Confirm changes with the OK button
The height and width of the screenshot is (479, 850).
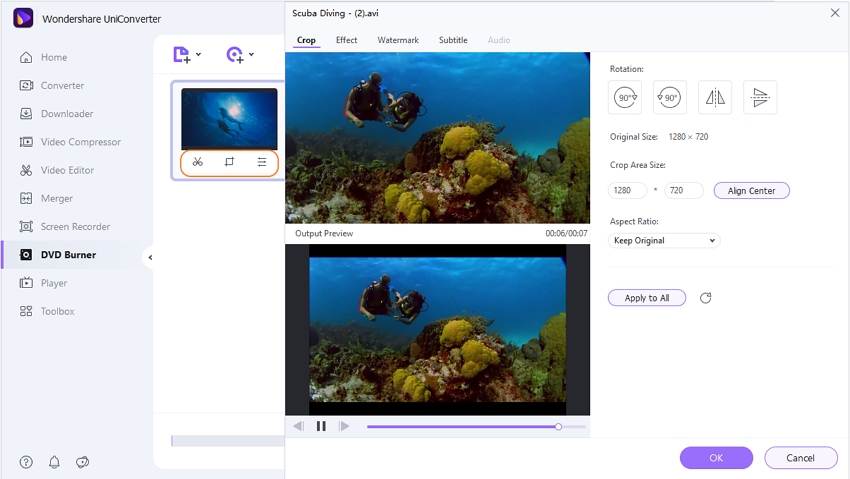click(x=716, y=458)
